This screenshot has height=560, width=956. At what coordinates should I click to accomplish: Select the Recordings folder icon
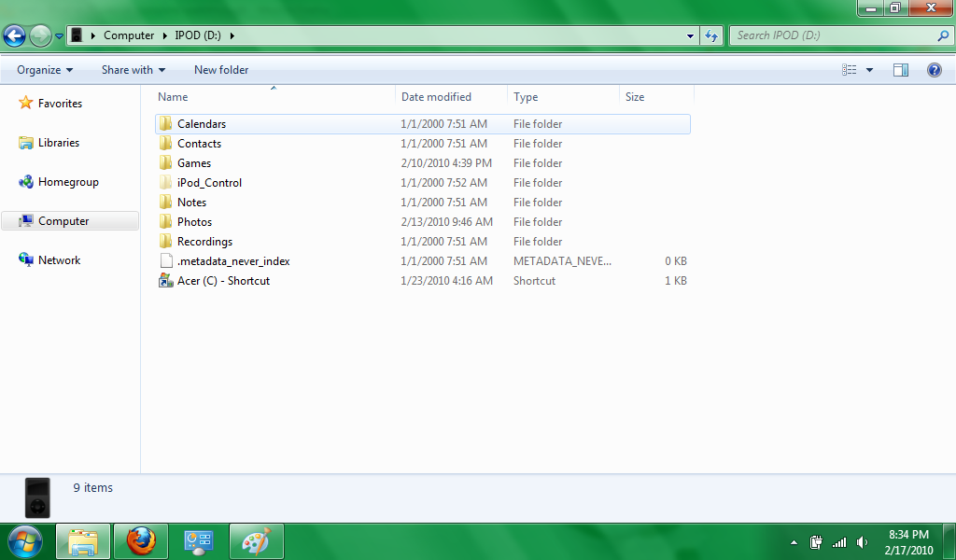coord(166,241)
